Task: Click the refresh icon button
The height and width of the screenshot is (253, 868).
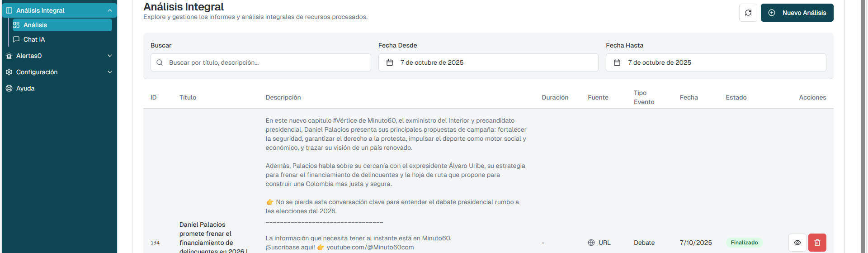Action: (748, 13)
